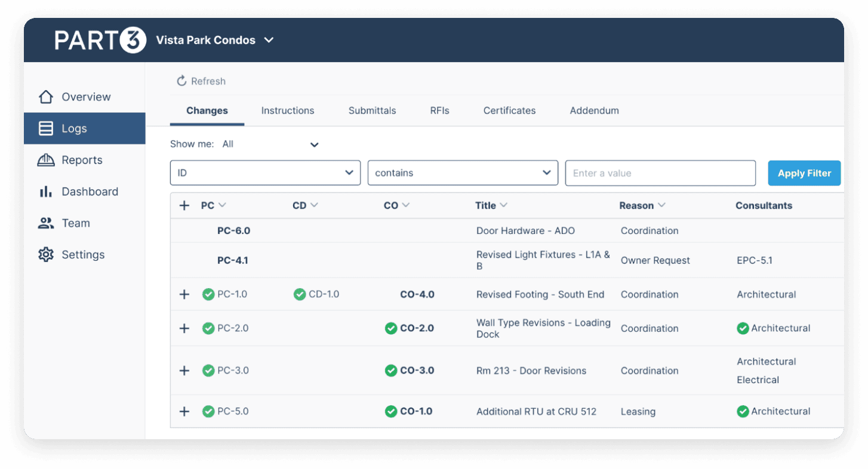
Task: Click Architectural check icon in Additional RTU row
Action: (x=743, y=411)
